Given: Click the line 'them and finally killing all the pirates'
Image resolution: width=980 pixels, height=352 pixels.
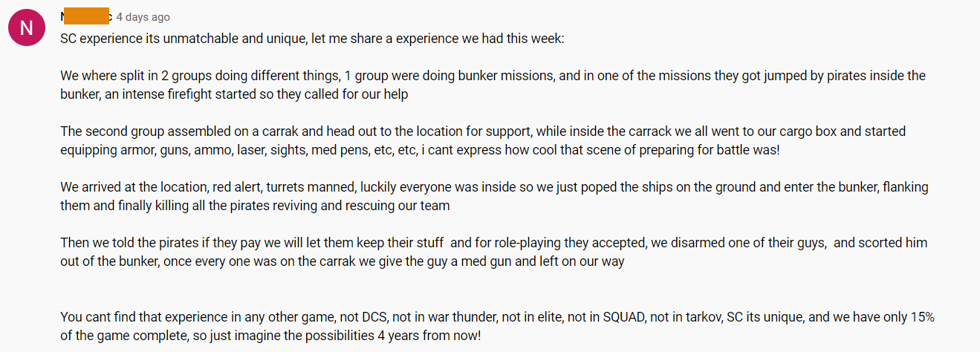Looking at the screenshot, I should click(255, 206).
